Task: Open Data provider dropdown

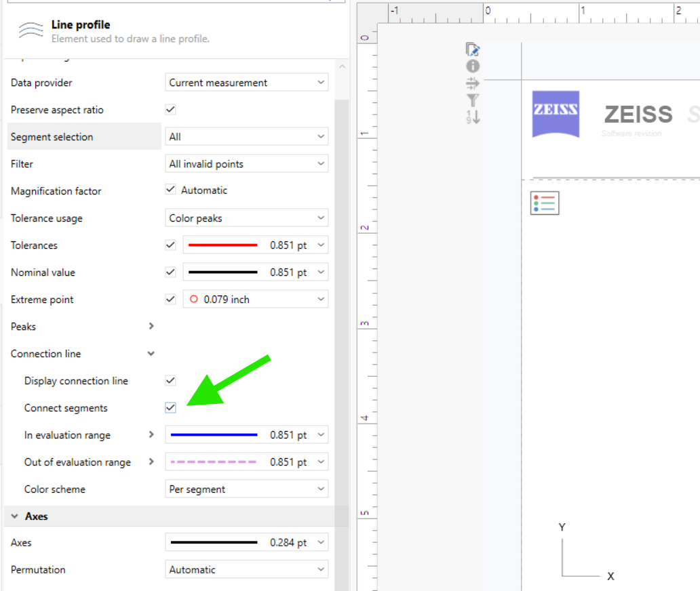Action: (x=246, y=83)
